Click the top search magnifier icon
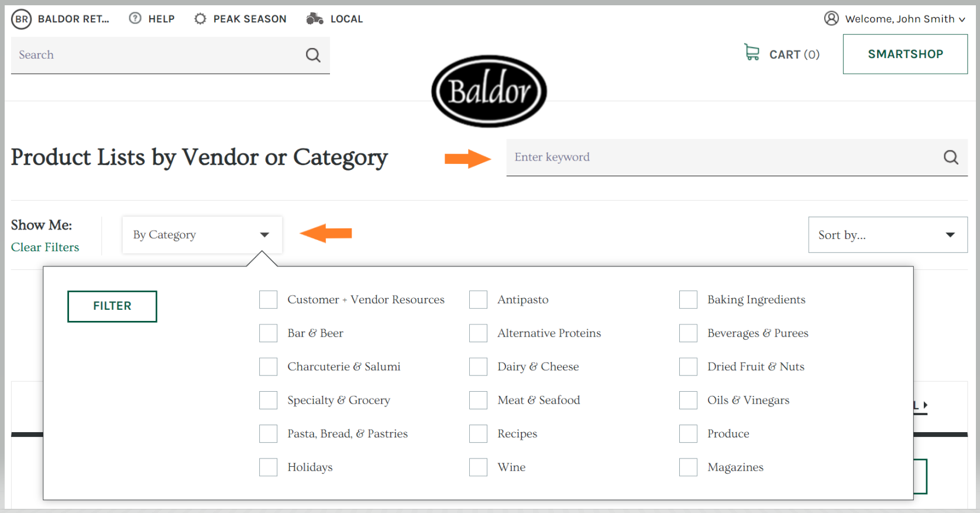This screenshot has width=980, height=513. pyautogui.click(x=313, y=55)
